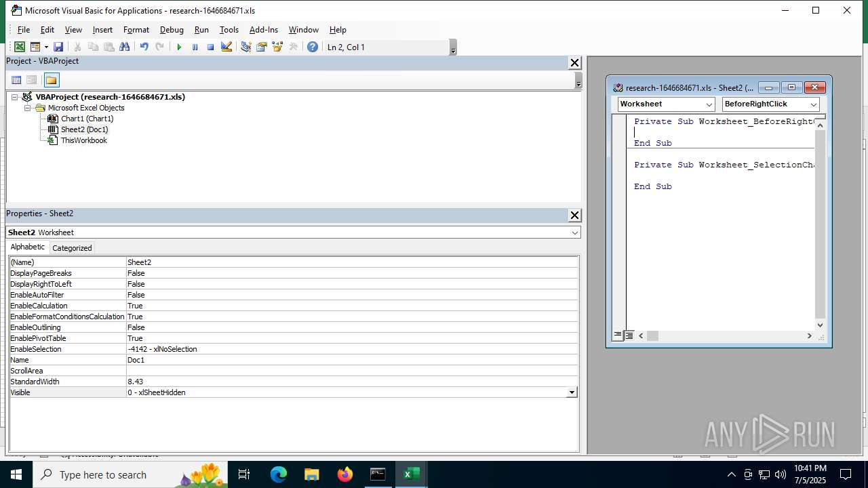Select ThisWorkbook in project tree
This screenshot has width=868, height=488.
tap(83, 140)
